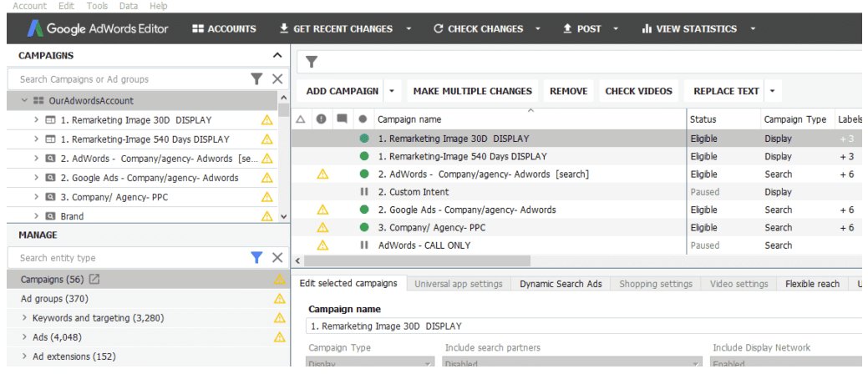The height and width of the screenshot is (374, 868).
Task: Click the Remove button
Action: [x=569, y=91]
